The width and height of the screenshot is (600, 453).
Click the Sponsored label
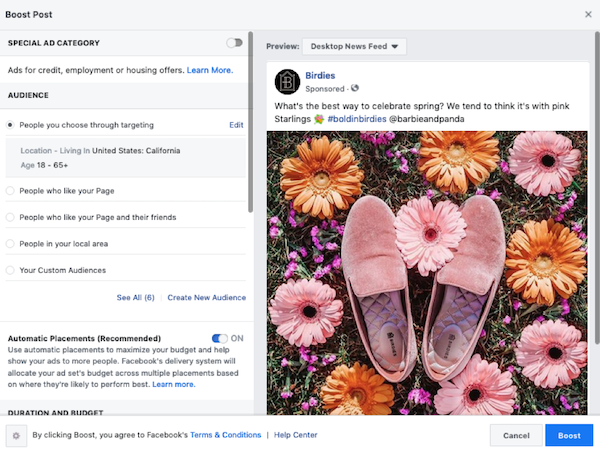pyautogui.click(x=325, y=89)
